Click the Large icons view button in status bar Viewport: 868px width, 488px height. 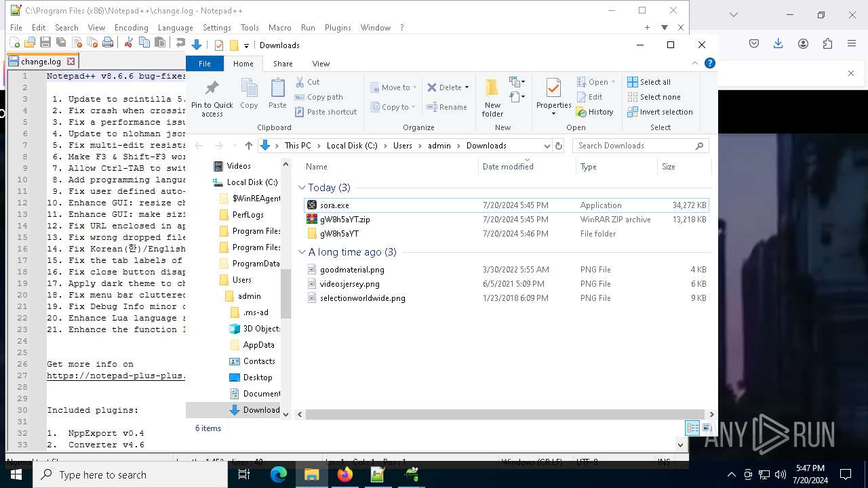tap(707, 428)
